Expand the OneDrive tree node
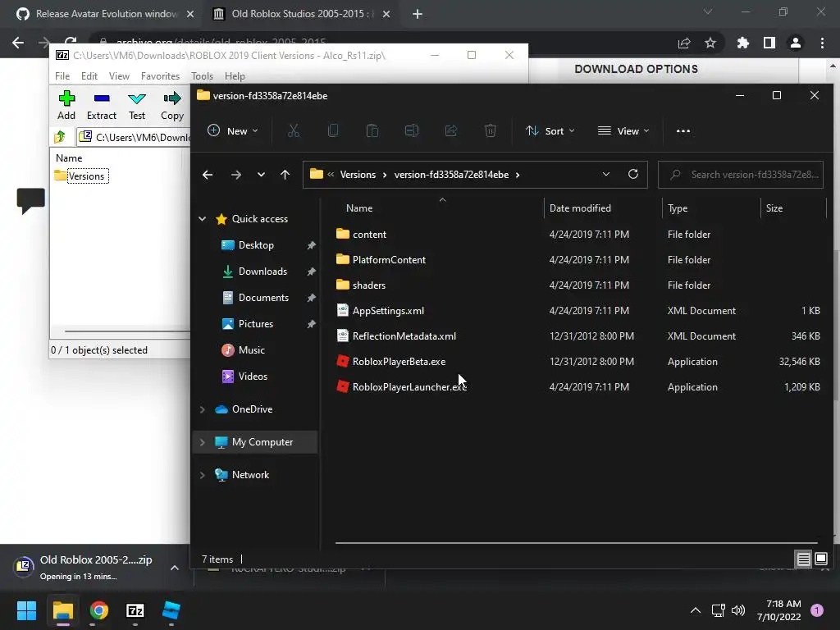 (x=203, y=409)
